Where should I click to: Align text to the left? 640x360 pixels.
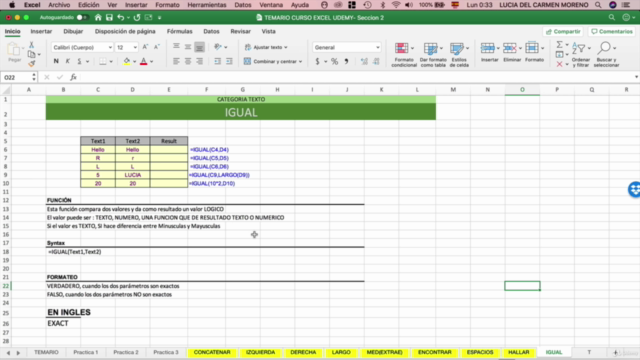[176, 61]
